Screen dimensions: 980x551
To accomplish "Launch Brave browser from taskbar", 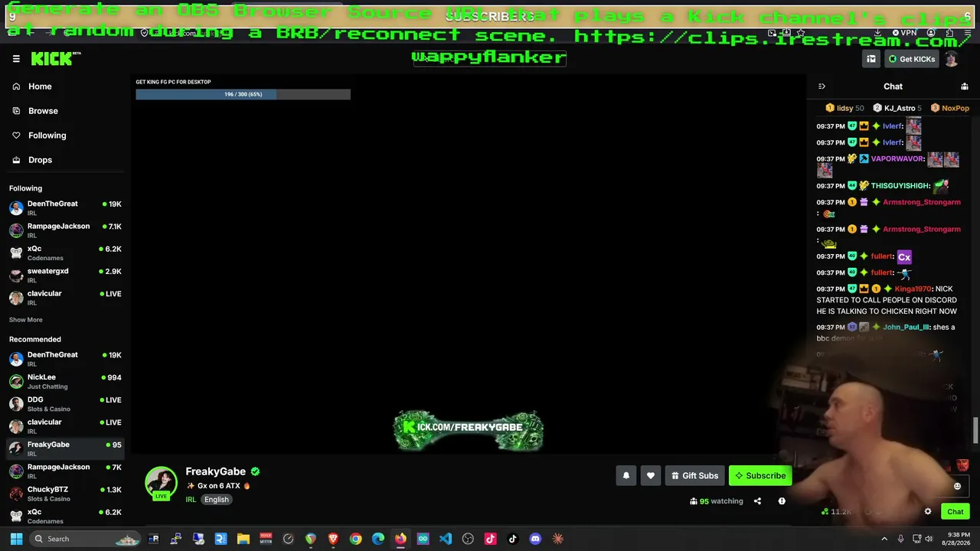I will [333, 539].
